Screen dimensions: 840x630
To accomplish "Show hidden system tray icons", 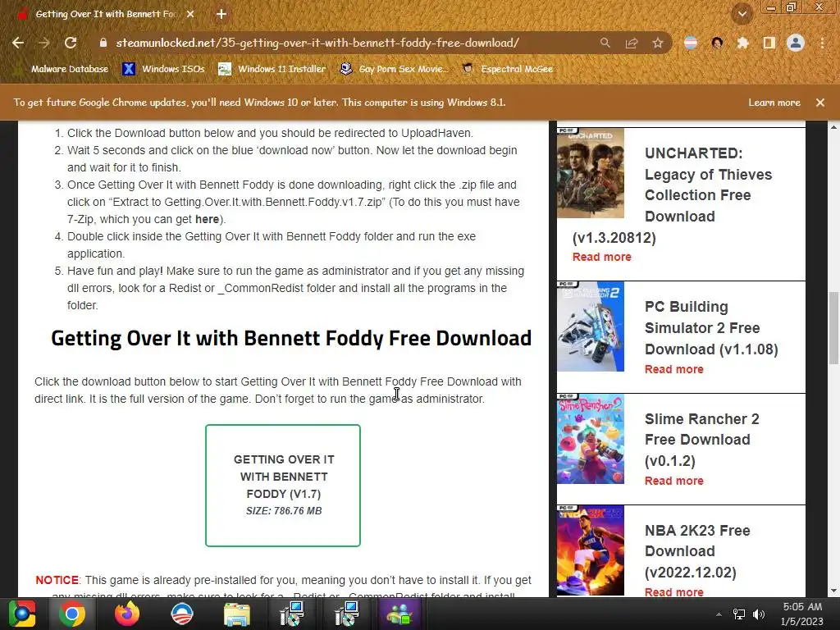I will (719, 614).
